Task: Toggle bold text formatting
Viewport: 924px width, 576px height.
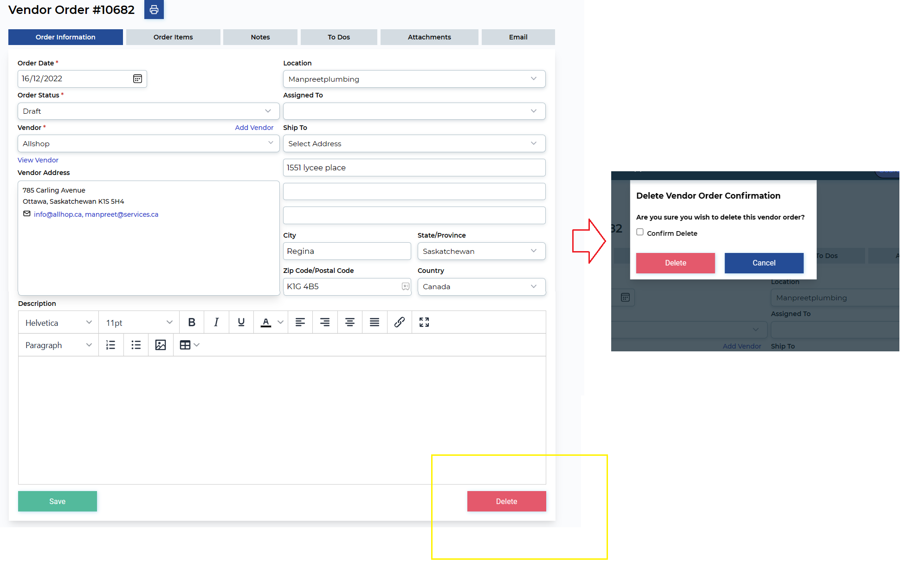Action: coord(192,322)
